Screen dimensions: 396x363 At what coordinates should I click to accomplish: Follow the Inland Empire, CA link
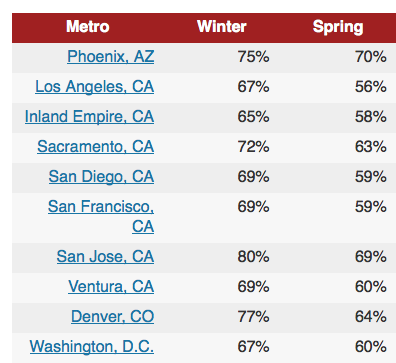point(89,117)
